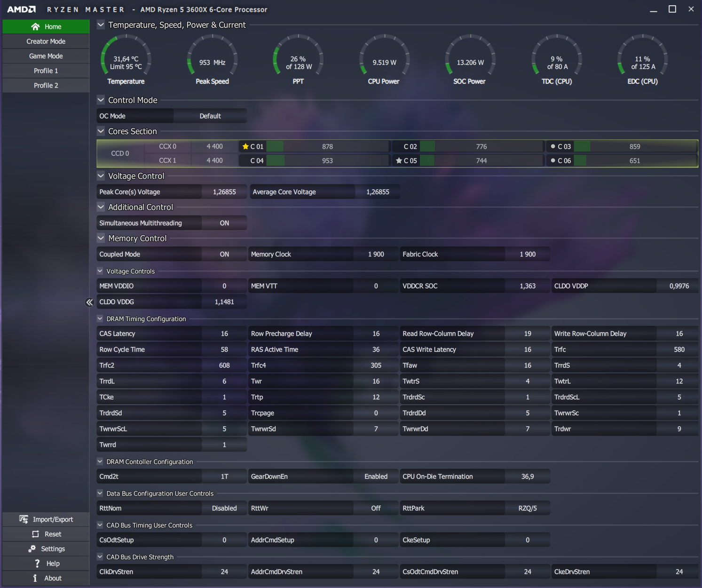This screenshot has width=702, height=588.
Task: Click the Settings gear icon
Action: pos(32,549)
